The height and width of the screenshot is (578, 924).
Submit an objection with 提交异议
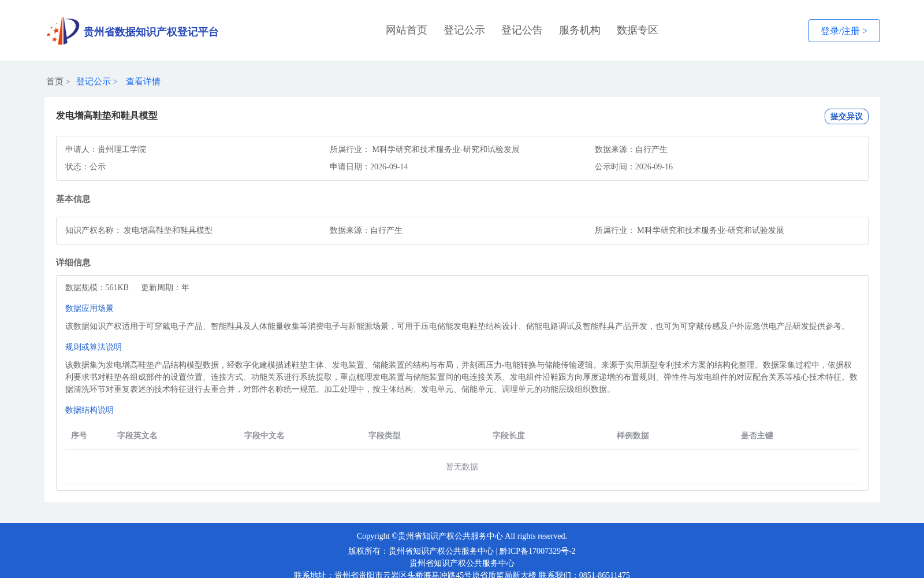[846, 116]
